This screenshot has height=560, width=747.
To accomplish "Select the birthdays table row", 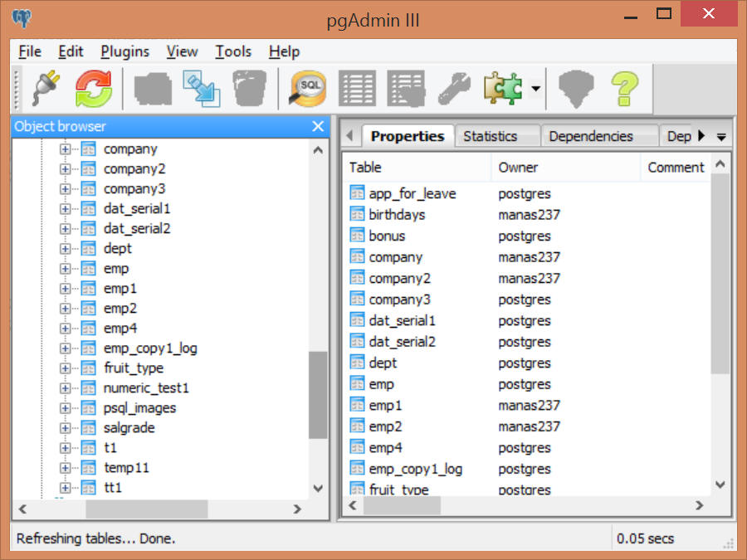I will coord(529,215).
